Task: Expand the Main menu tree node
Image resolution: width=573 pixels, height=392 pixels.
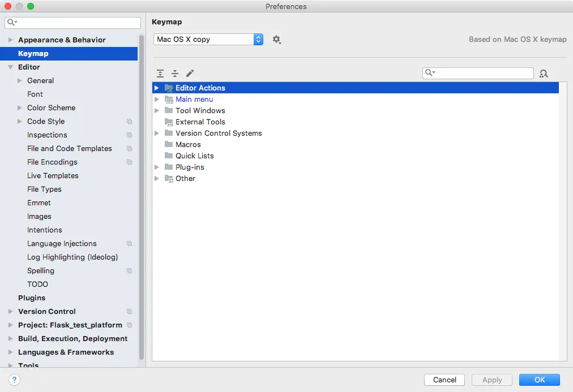Action: (x=157, y=99)
